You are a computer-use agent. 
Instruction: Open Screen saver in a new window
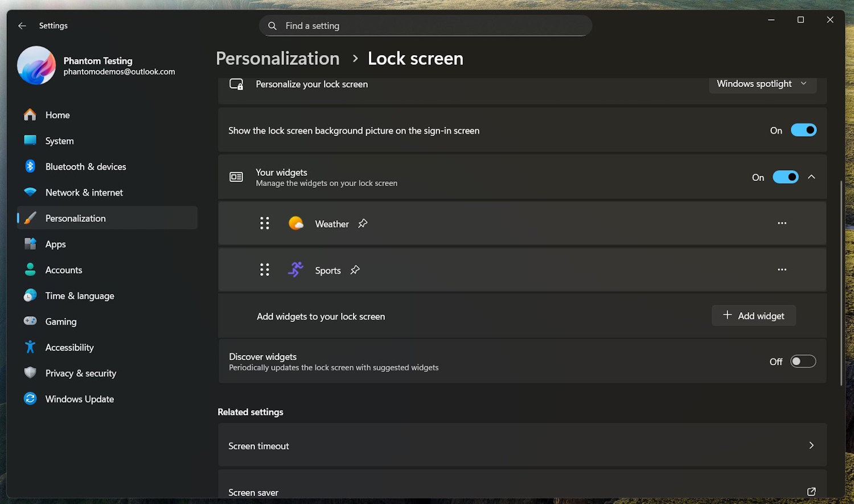[x=811, y=491]
